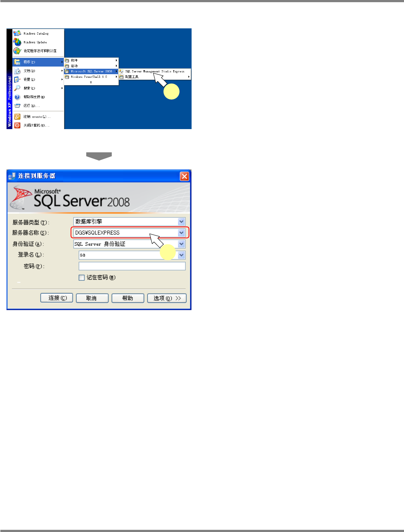Click the 连接(C) connect button

(57, 298)
